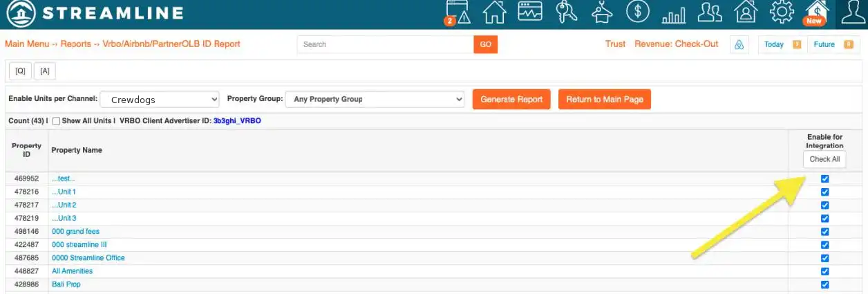The width and height of the screenshot is (868, 294).
Task: Open the ...test.. property link
Action: tap(63, 178)
